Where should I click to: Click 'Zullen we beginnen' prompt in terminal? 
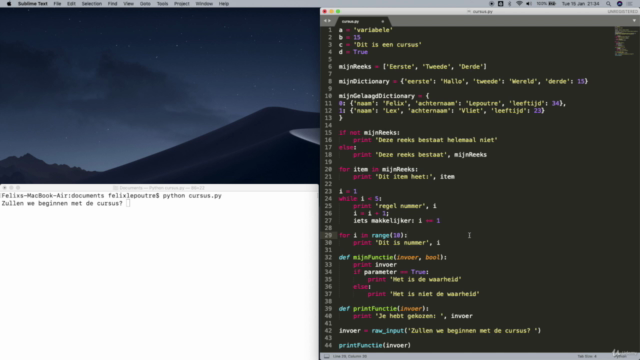click(x=62, y=203)
